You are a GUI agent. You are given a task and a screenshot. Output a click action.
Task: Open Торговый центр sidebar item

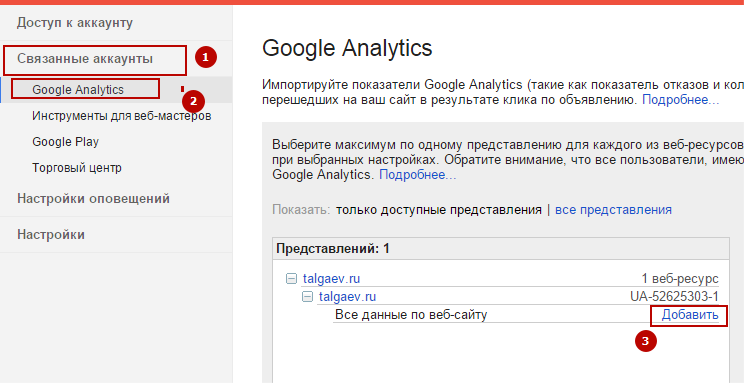(77, 168)
